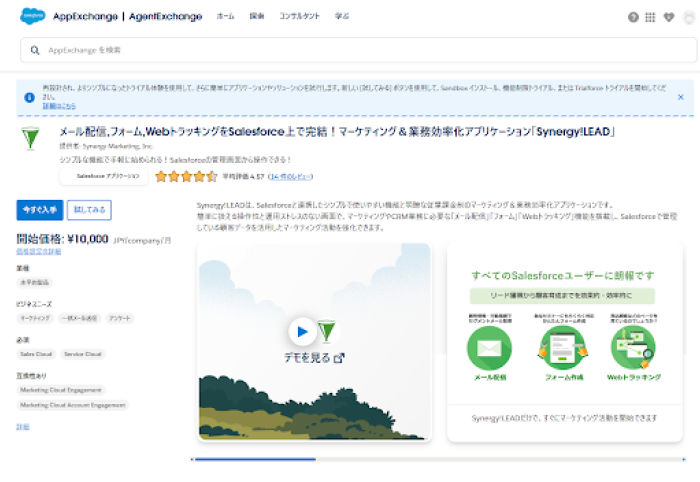
Task: Select the 一括メール送信 tag
Action: tap(79, 318)
